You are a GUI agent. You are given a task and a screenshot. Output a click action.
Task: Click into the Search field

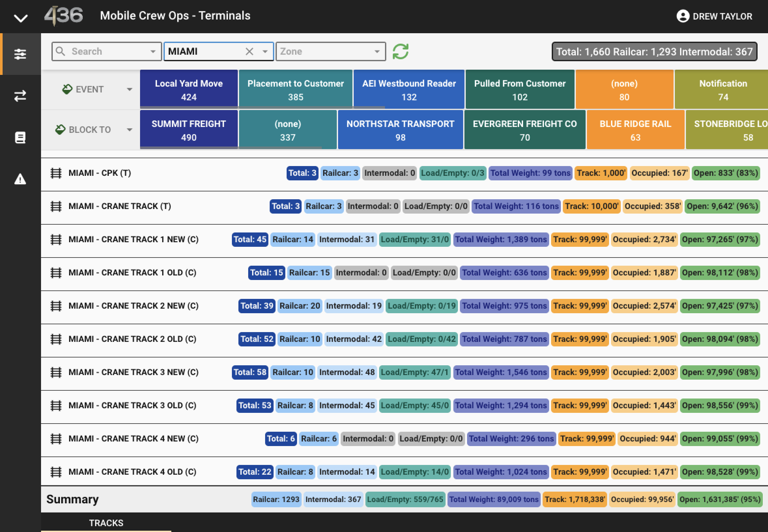coord(107,51)
